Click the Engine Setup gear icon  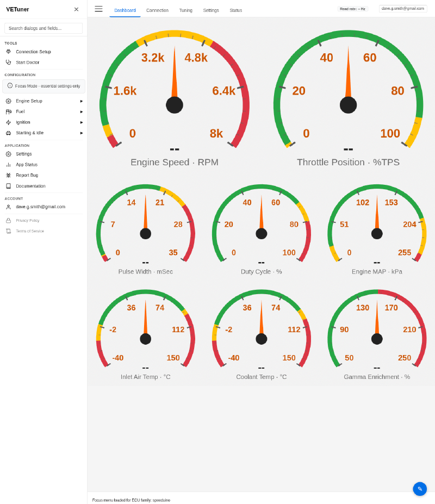9,101
